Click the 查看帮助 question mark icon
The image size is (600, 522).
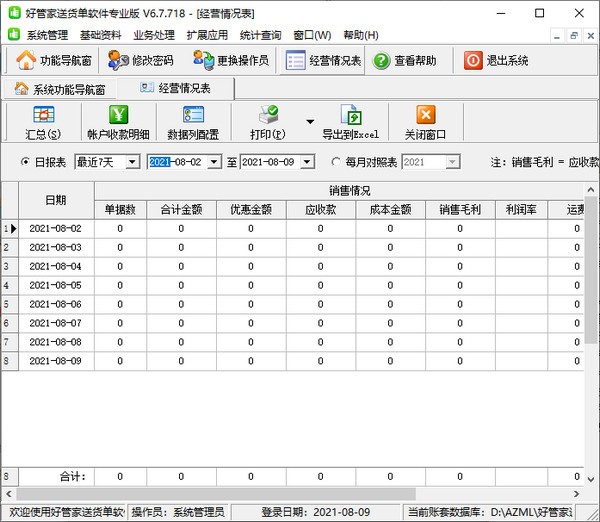(x=382, y=61)
